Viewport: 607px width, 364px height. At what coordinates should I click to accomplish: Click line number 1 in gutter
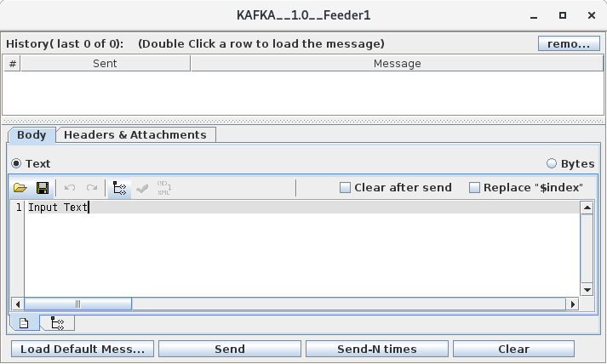(x=18, y=208)
